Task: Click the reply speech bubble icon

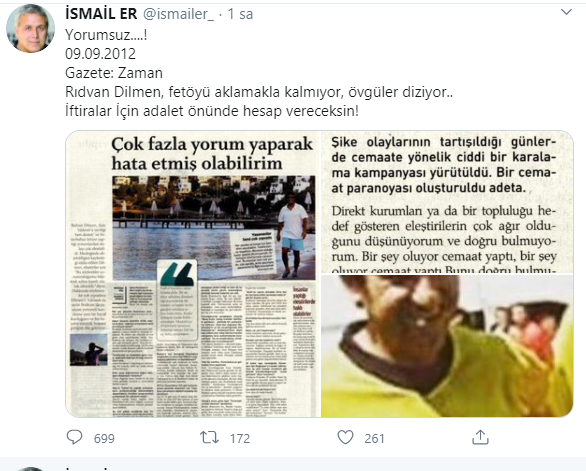Action: 74,437
